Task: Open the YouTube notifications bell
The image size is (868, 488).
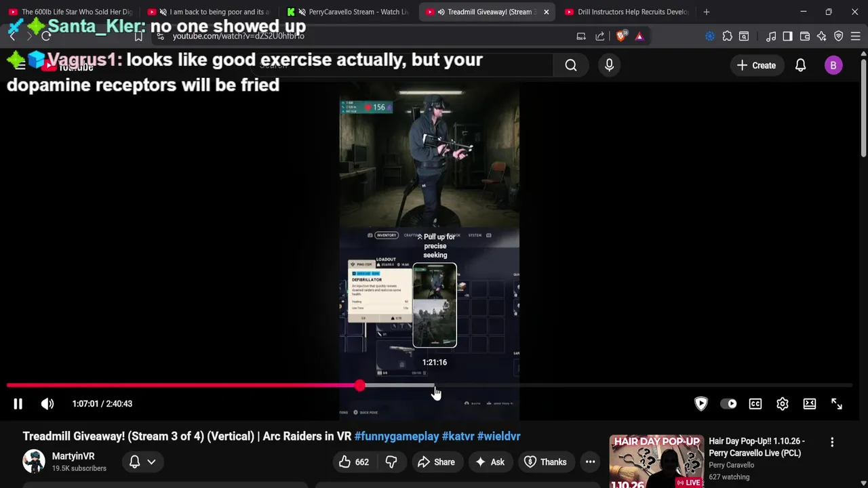Action: 801,65
